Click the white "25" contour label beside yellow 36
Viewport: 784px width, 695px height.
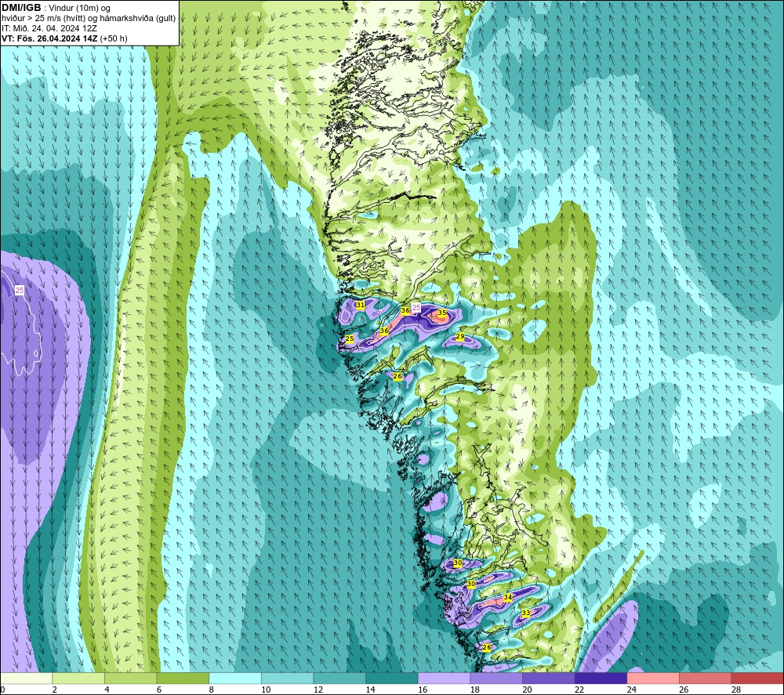[x=416, y=308]
